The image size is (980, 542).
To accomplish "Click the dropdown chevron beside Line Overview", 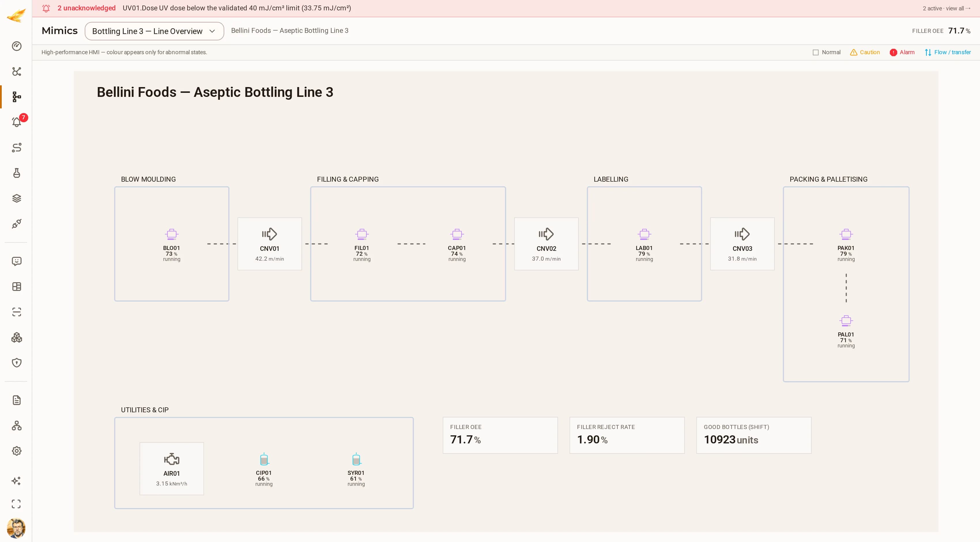I will click(212, 31).
